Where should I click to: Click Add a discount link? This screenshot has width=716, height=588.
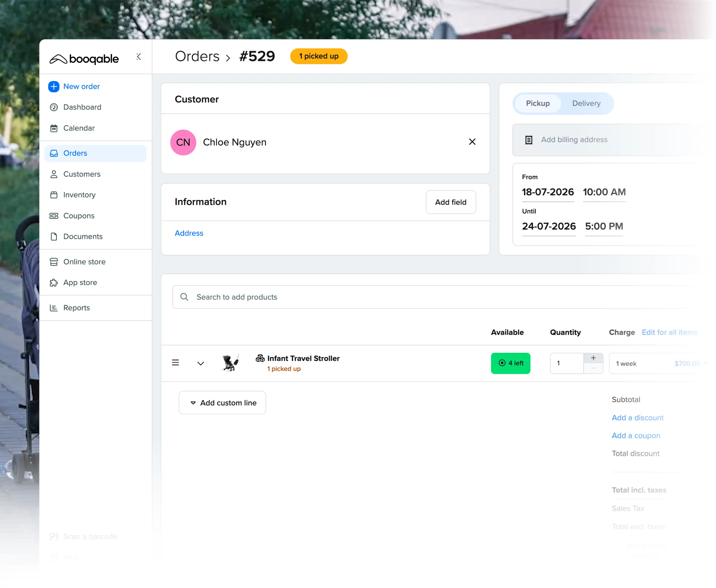point(637,418)
